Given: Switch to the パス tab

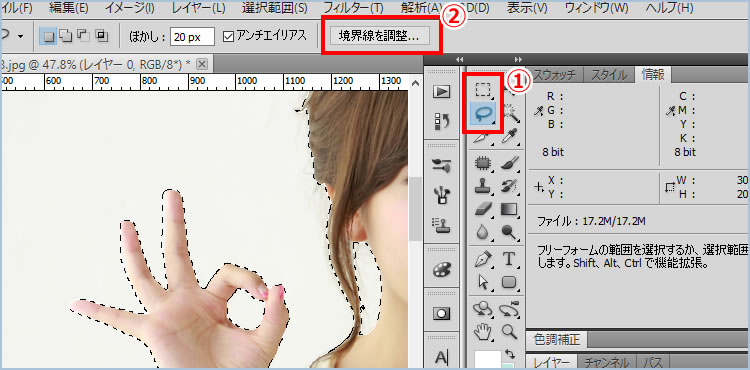Looking at the screenshot, I should pyautogui.click(x=652, y=362).
